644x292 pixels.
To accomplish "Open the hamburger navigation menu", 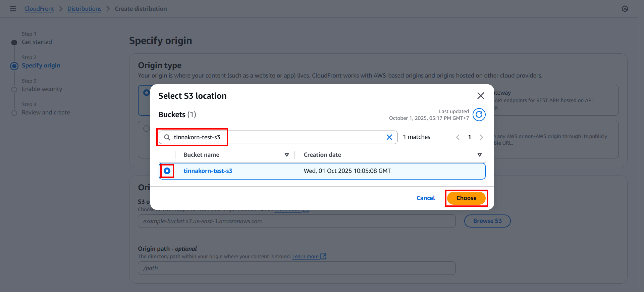I will coord(13,9).
